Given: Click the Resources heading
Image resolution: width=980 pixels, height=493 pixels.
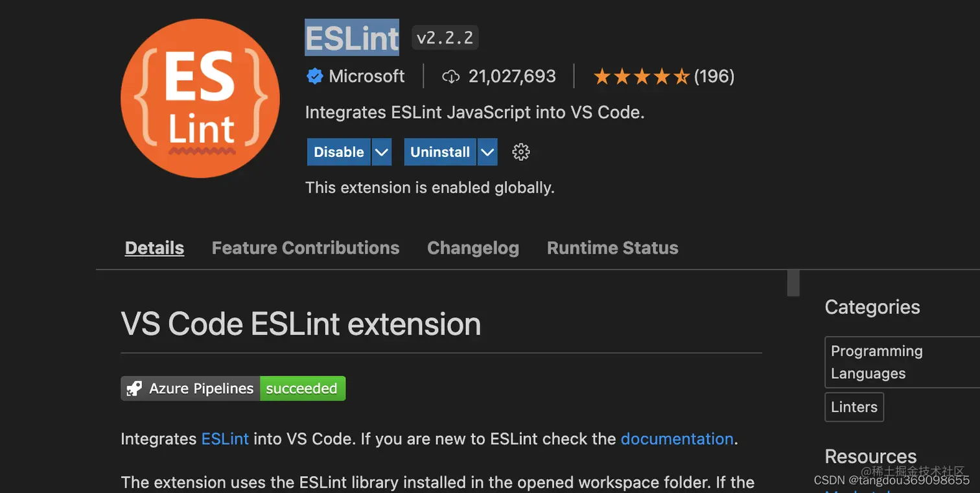Looking at the screenshot, I should (x=870, y=456).
